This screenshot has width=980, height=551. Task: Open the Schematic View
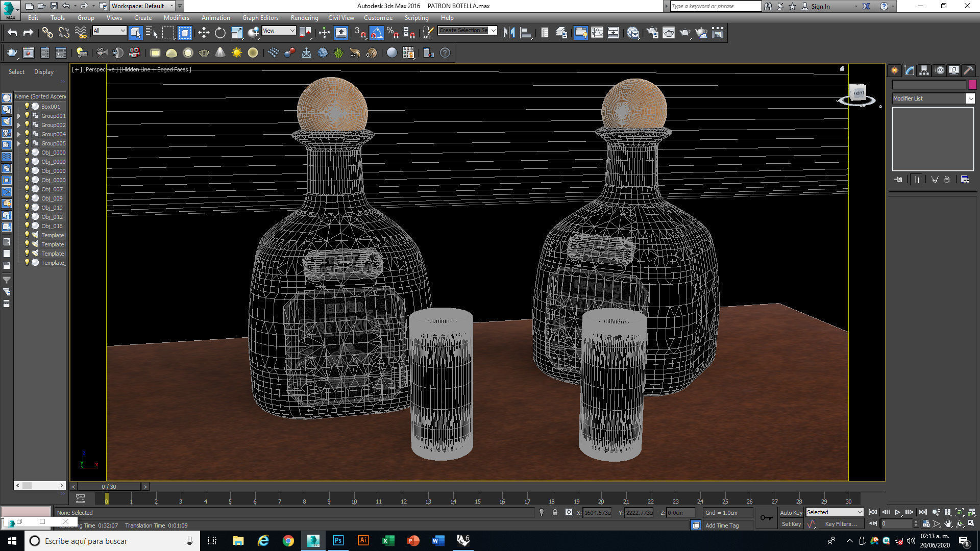pos(614,33)
